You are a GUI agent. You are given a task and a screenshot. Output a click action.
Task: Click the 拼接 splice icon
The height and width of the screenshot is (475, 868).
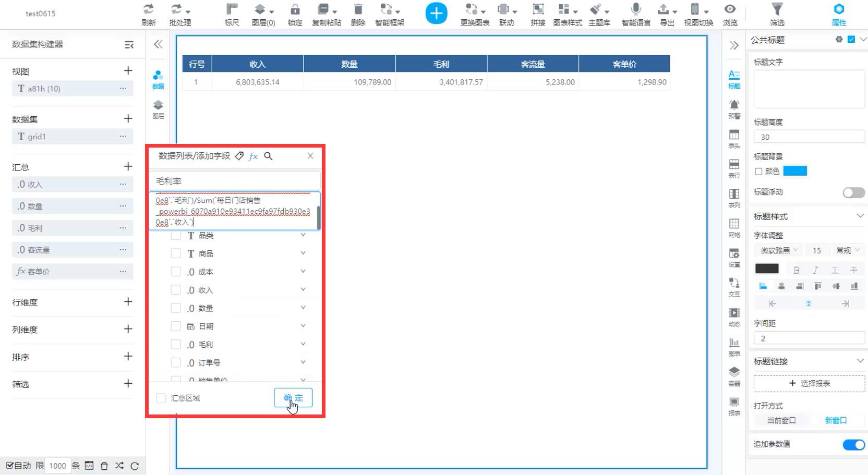[538, 9]
